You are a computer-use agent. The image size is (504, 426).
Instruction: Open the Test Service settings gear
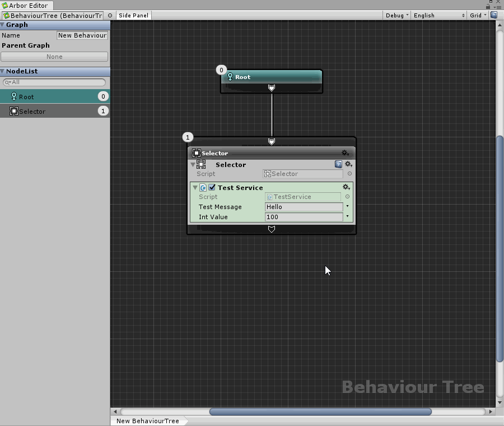346,187
